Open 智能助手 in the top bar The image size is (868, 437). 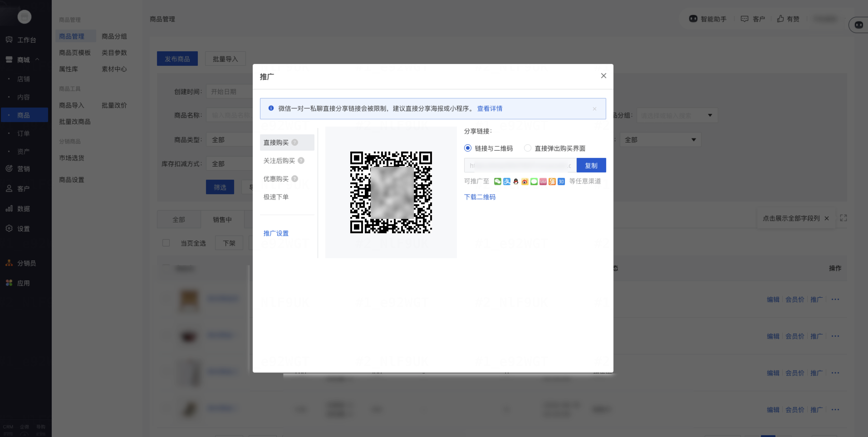click(x=707, y=19)
